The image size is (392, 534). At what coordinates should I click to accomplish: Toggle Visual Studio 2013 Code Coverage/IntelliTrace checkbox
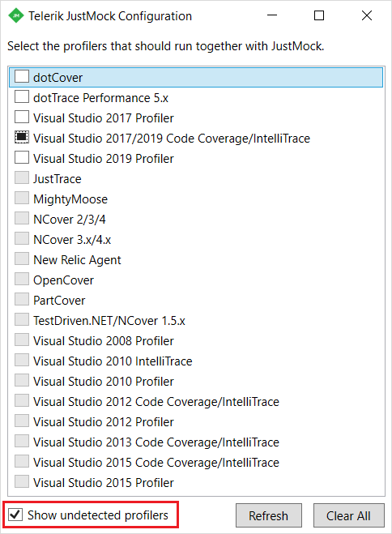click(22, 441)
